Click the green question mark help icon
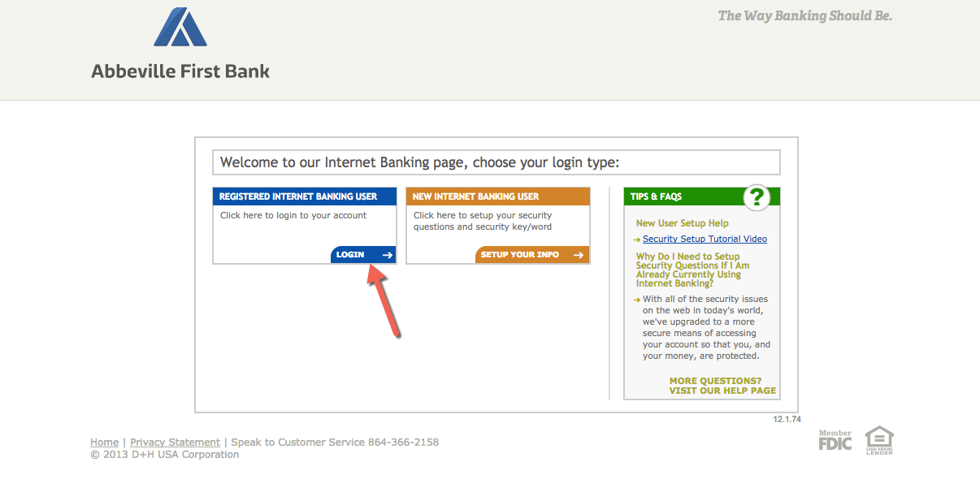Screen dimensions: 980x492 point(757,196)
